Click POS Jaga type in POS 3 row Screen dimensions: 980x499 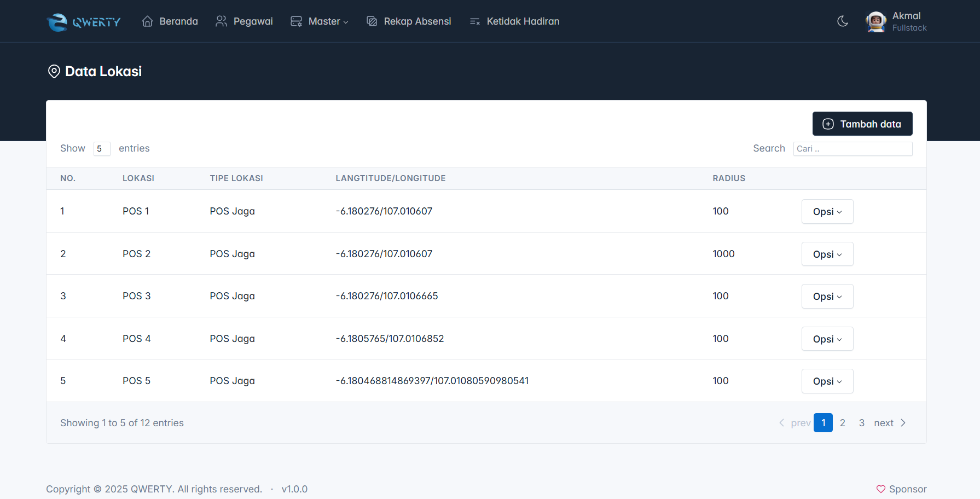pos(233,296)
